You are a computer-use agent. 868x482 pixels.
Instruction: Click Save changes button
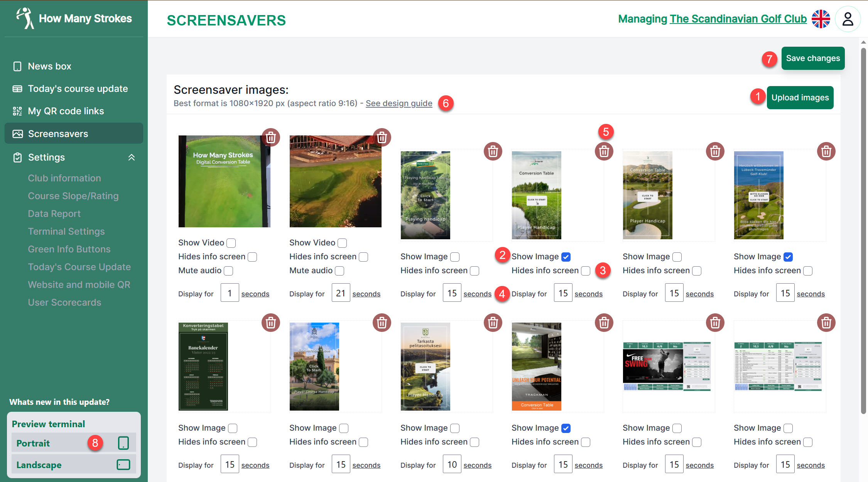[813, 58]
